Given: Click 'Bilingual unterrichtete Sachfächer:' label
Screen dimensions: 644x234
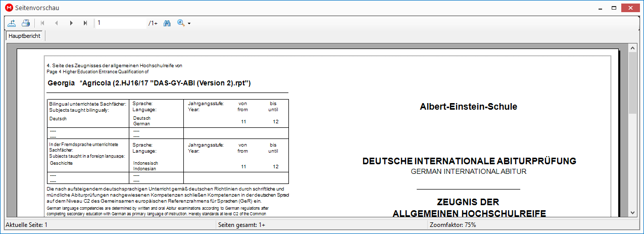Looking at the screenshot, I should pos(87,104).
